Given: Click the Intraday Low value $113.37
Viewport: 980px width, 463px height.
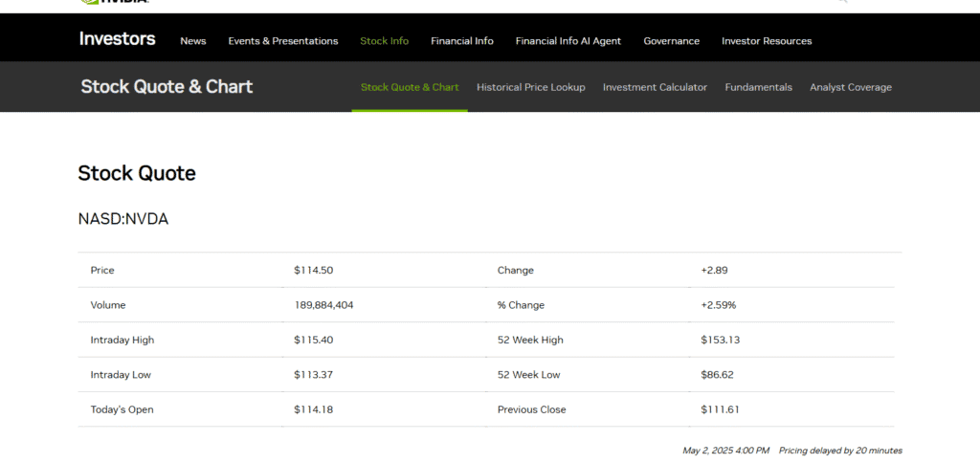Looking at the screenshot, I should pyautogui.click(x=313, y=375).
